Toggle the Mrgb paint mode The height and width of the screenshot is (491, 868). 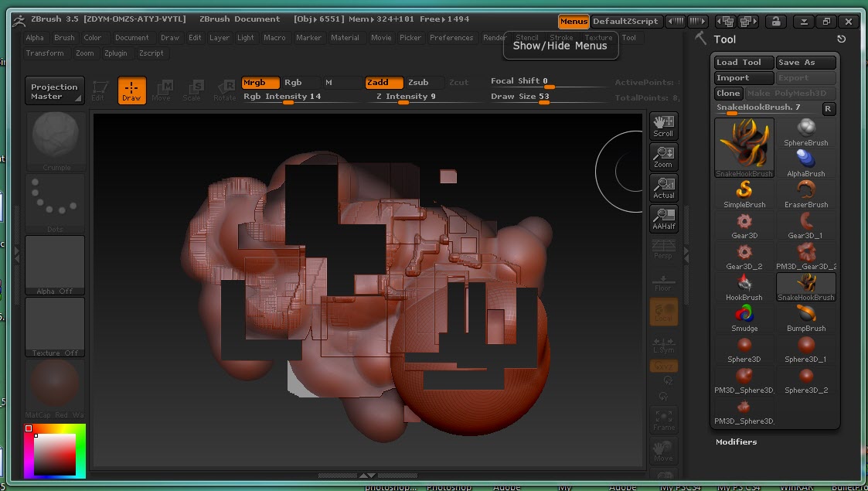click(x=260, y=83)
